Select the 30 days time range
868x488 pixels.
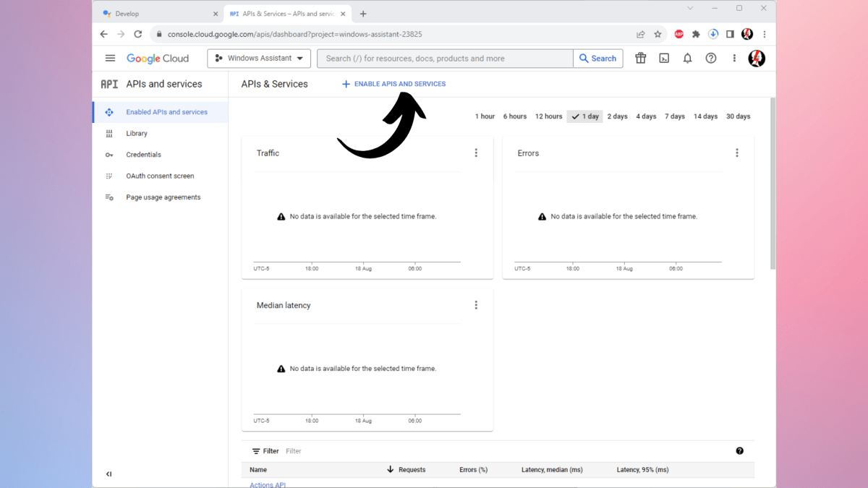pyautogui.click(x=738, y=116)
